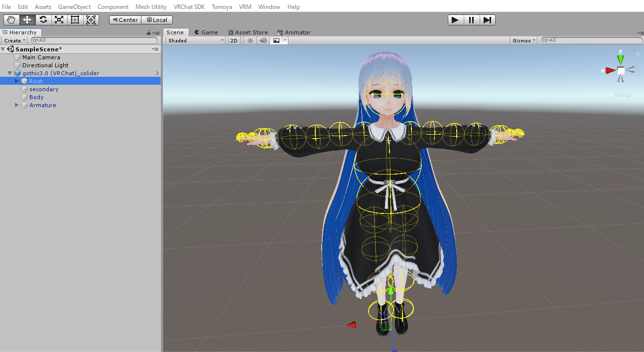The image size is (644, 352).
Task: Open the Create dropdown in Hierarchy
Action: (x=14, y=40)
